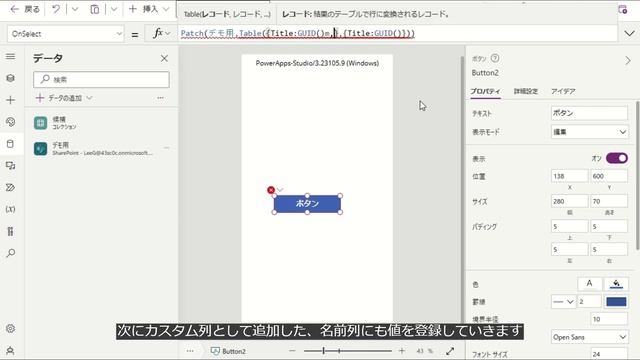This screenshot has width=640, height=360.
Task: Open the advanced tools icon
Action: pos(11,231)
